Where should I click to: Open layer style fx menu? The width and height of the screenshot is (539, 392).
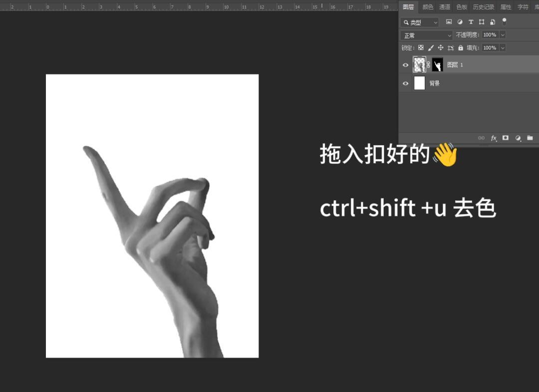pos(494,138)
